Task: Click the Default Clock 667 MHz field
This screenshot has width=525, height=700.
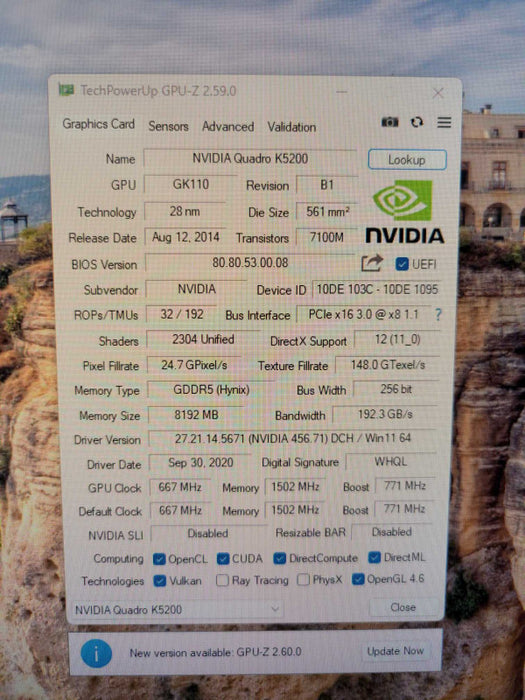Action: click(180, 510)
